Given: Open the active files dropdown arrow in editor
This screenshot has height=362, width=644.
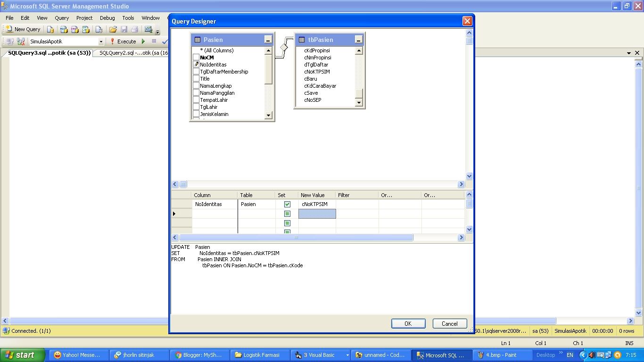Looking at the screenshot, I should coord(629,53).
